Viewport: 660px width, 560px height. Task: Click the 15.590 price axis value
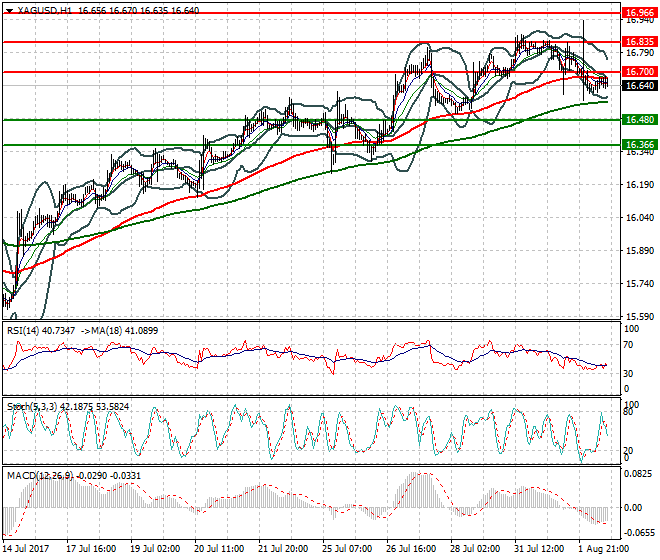tap(640, 316)
